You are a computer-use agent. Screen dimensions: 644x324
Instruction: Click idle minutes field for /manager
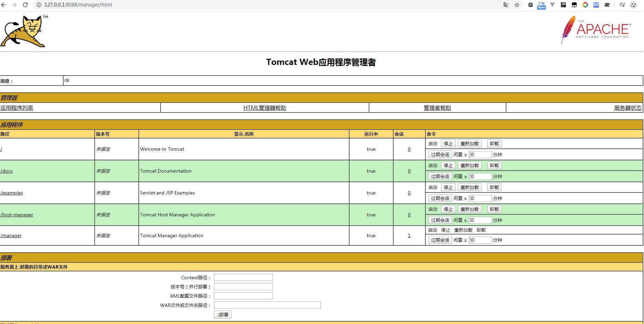pos(480,240)
